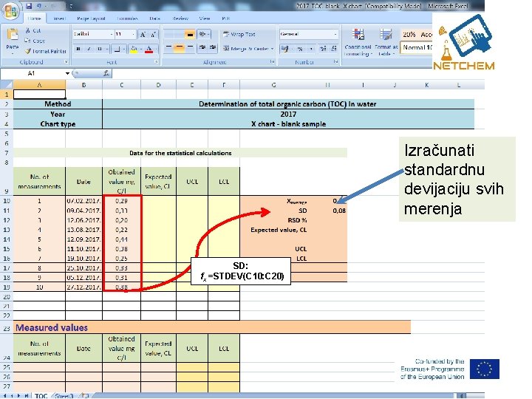Decrease cell indent

[202, 48]
